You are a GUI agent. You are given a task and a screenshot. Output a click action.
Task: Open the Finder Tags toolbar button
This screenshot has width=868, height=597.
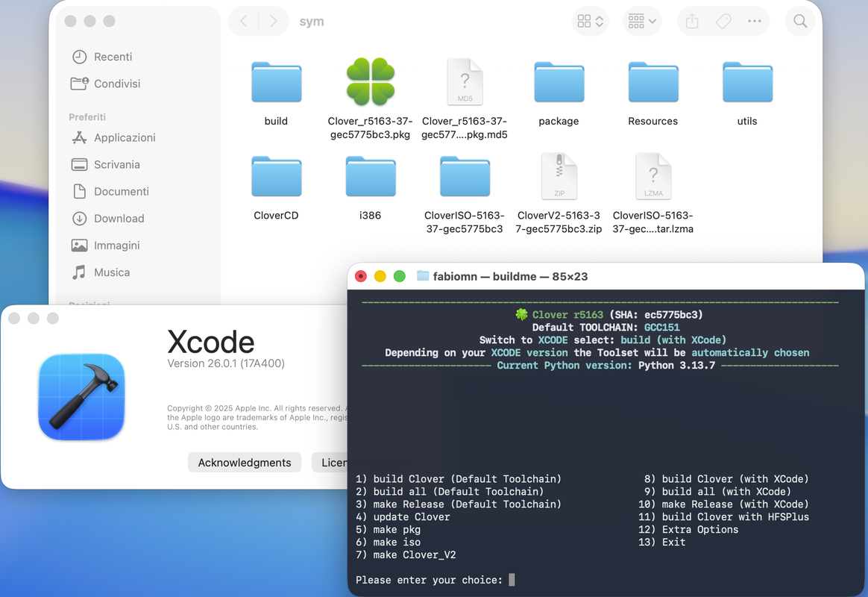pyautogui.click(x=723, y=22)
